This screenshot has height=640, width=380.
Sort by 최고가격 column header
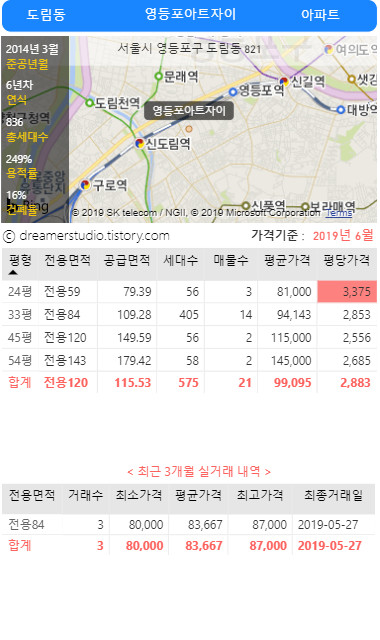pos(260,495)
